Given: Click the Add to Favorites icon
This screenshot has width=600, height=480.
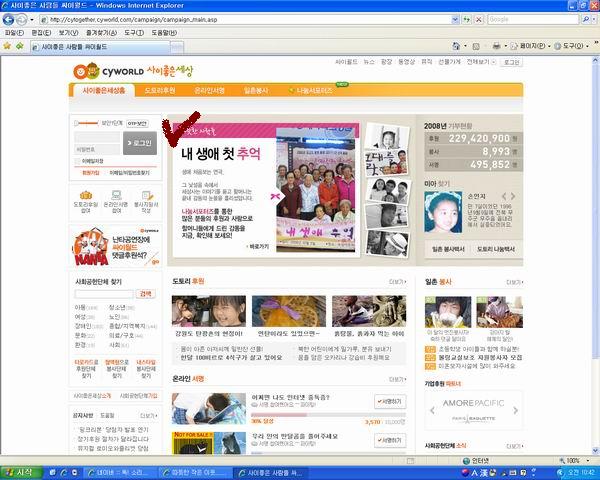Looking at the screenshot, I should point(20,46).
